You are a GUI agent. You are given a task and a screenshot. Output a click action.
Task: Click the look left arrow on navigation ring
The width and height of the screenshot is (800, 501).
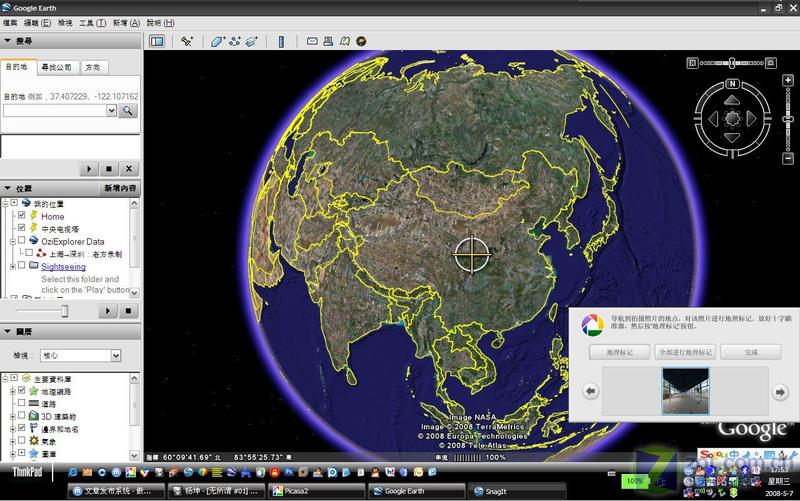click(713, 119)
